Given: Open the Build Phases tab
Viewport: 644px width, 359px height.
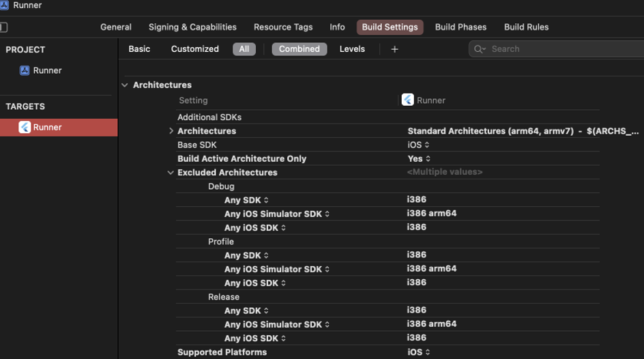Looking at the screenshot, I should (460, 27).
